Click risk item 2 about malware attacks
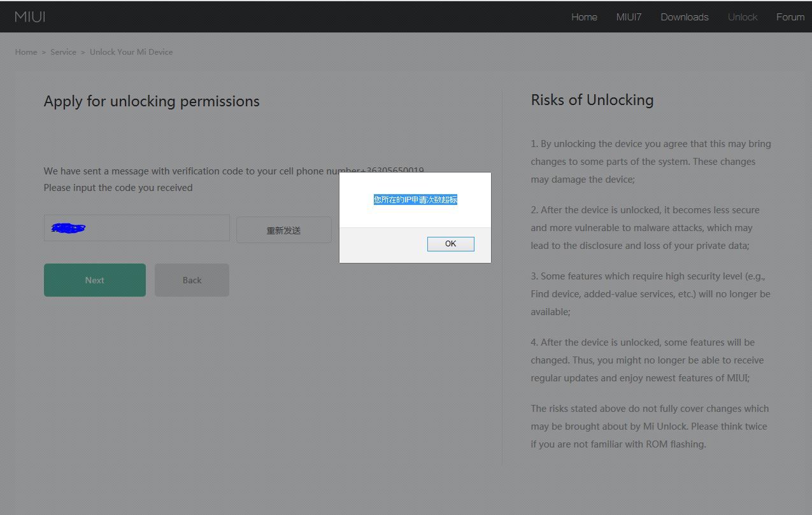The height and width of the screenshot is (515, 812). (x=645, y=228)
